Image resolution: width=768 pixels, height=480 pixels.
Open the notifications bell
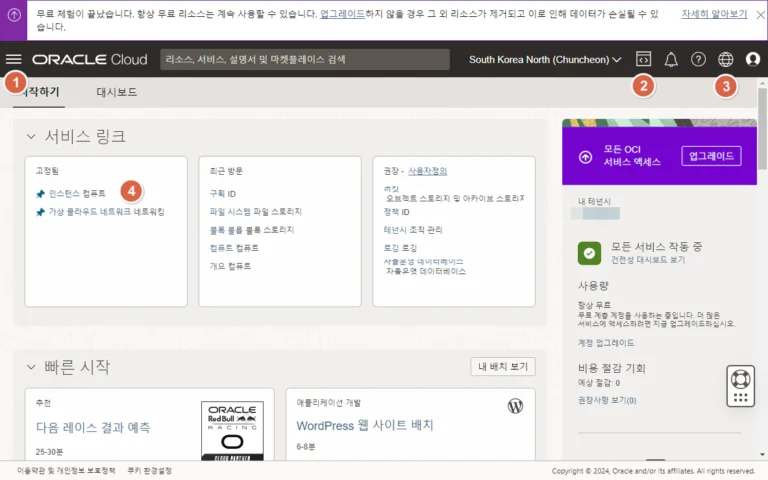[x=671, y=59]
